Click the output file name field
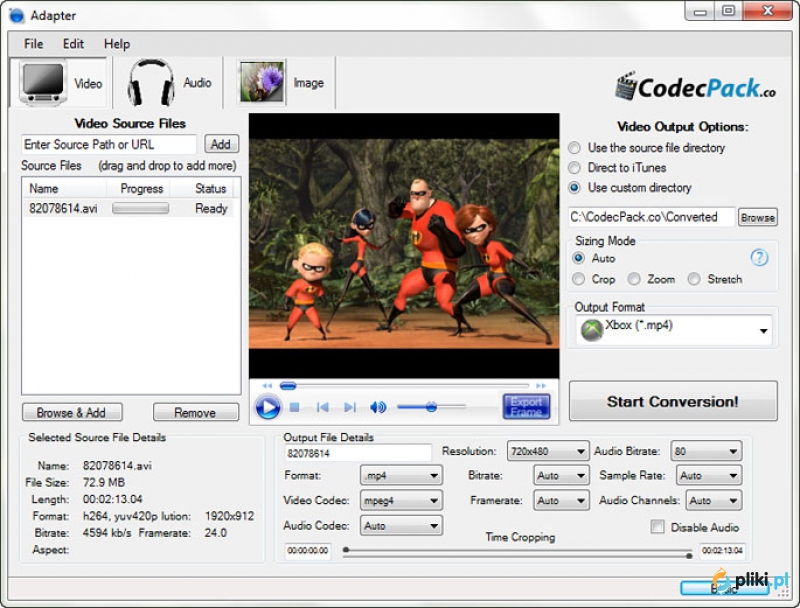 click(358, 453)
